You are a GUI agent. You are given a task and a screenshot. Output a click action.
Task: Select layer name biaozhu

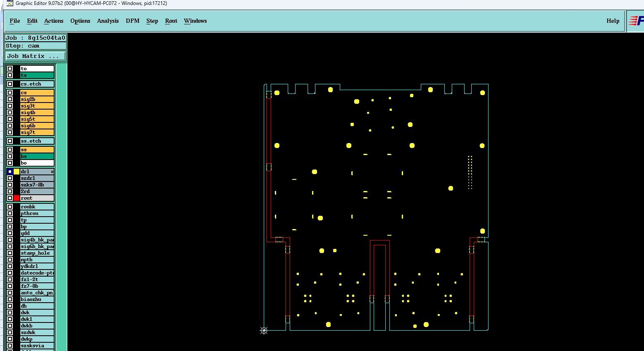pos(37,299)
